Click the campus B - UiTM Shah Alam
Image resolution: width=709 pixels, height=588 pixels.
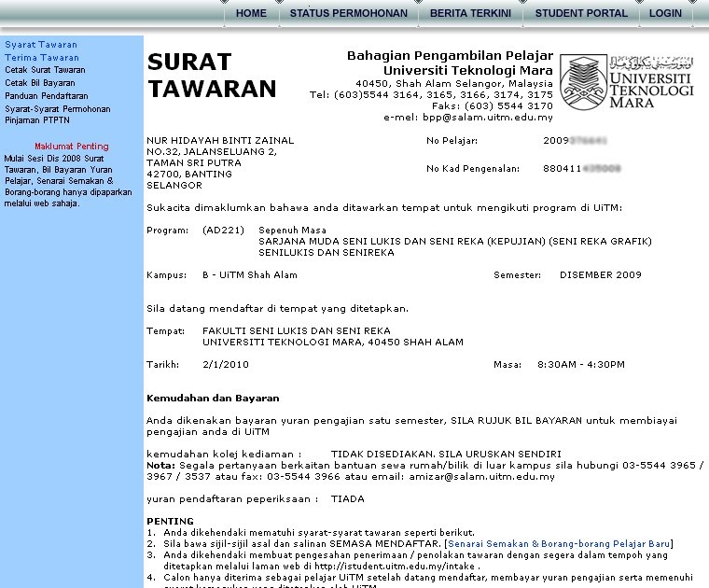point(250,275)
